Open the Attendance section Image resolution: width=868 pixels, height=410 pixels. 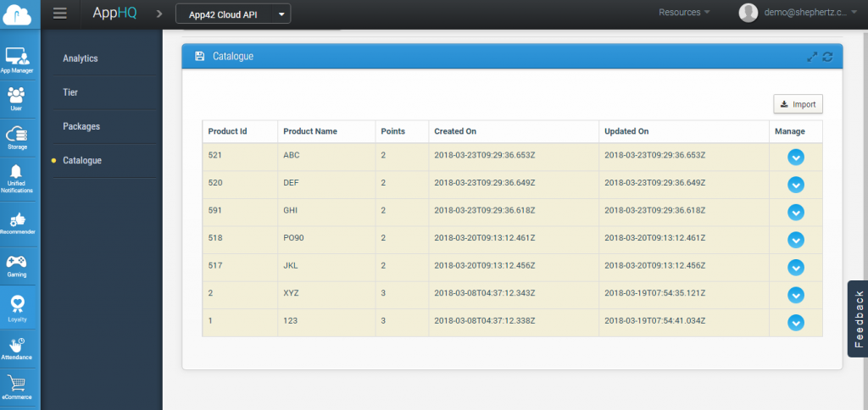tap(17, 347)
